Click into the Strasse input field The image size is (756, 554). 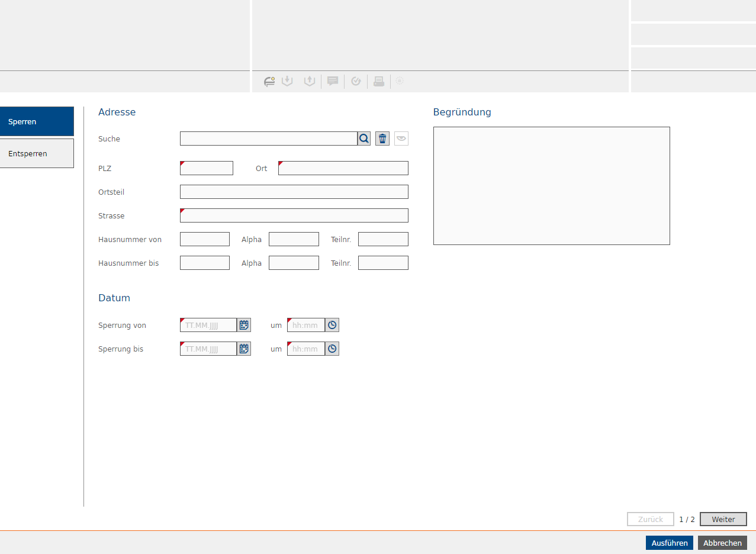click(294, 215)
